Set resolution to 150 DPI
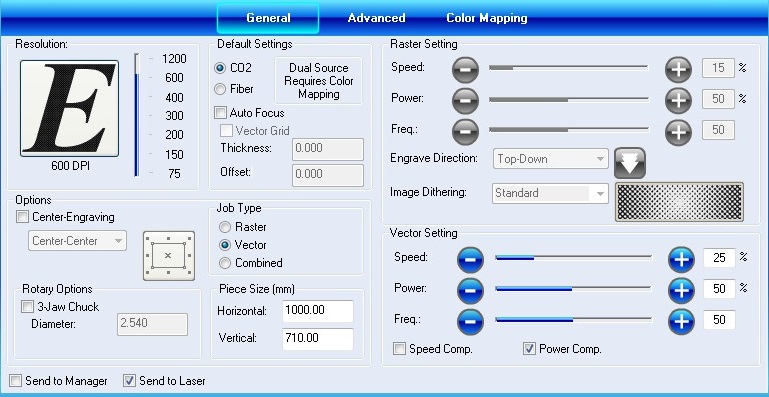 point(174,155)
